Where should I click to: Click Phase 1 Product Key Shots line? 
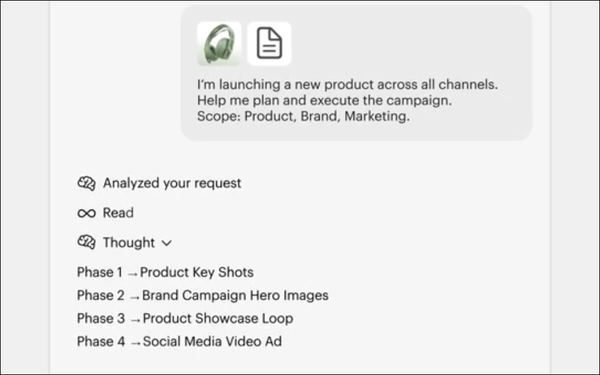[x=165, y=272]
